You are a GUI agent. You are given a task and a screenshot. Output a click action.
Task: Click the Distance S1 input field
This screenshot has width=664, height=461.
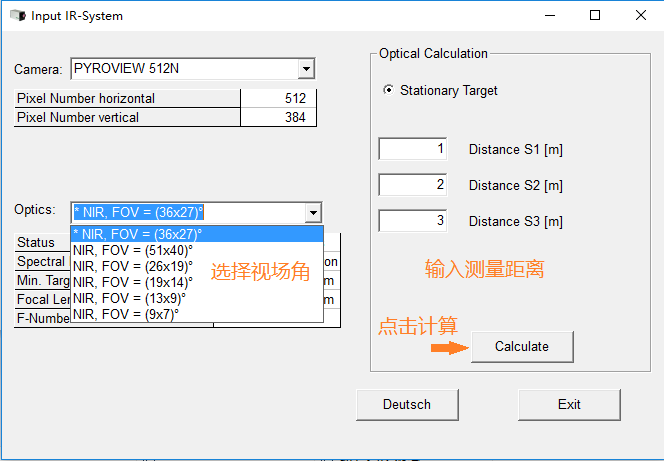[x=413, y=149]
